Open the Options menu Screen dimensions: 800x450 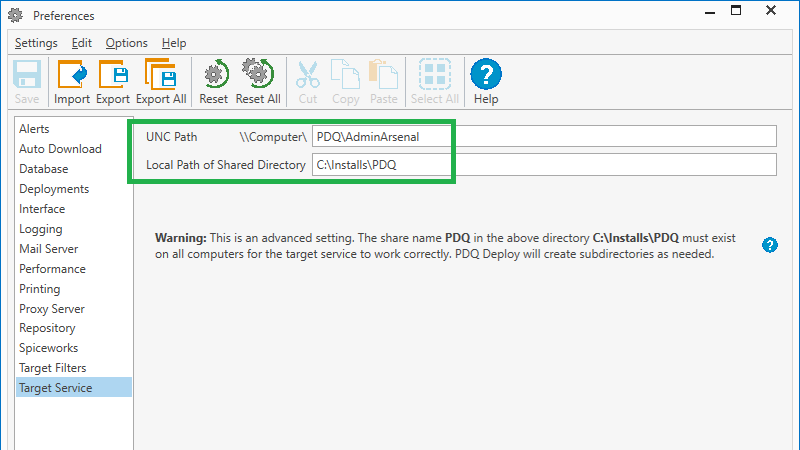point(126,43)
